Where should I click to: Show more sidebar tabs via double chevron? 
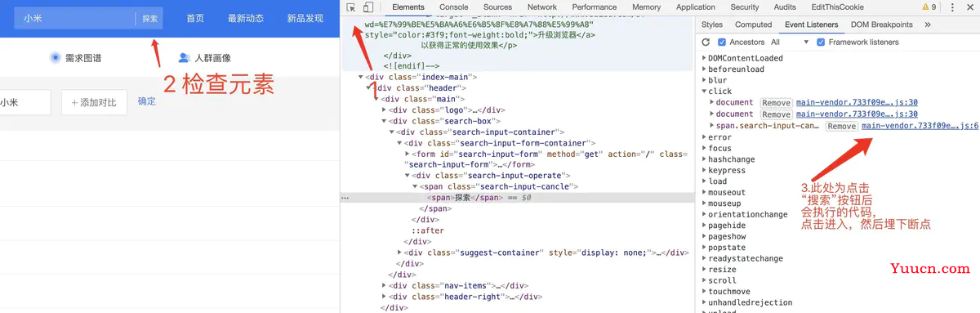(x=928, y=25)
